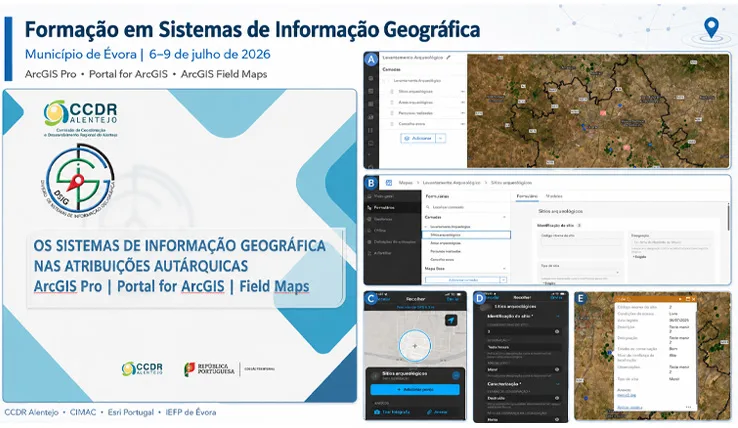Image resolution: width=738 pixels, height=428 pixels.
Task: Select Formulário in the dark sidebar
Action: click(393, 207)
